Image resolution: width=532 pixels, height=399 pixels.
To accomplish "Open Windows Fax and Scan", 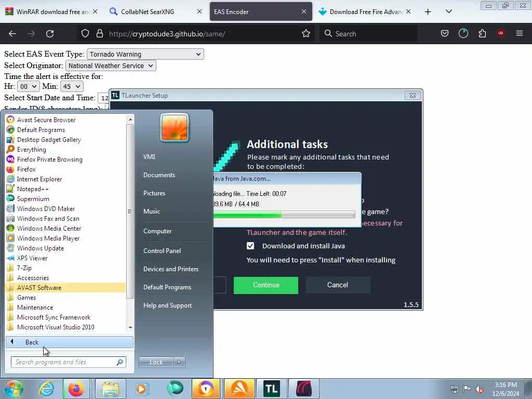I will [48, 218].
